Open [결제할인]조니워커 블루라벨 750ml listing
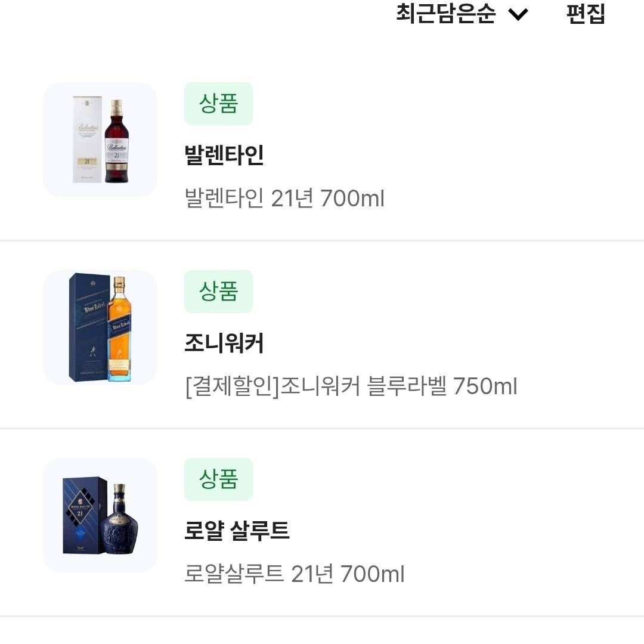The image size is (644, 644). pos(351,386)
